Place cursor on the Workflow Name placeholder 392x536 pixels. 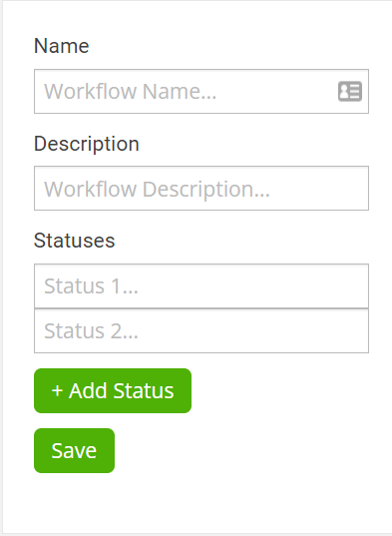click(130, 92)
